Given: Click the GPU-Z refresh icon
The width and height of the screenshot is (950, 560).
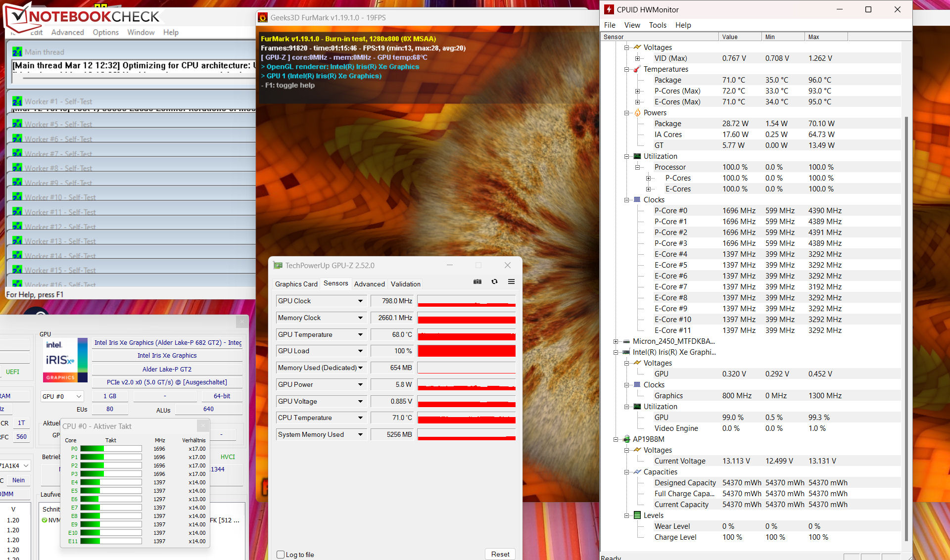Looking at the screenshot, I should tap(494, 281).
